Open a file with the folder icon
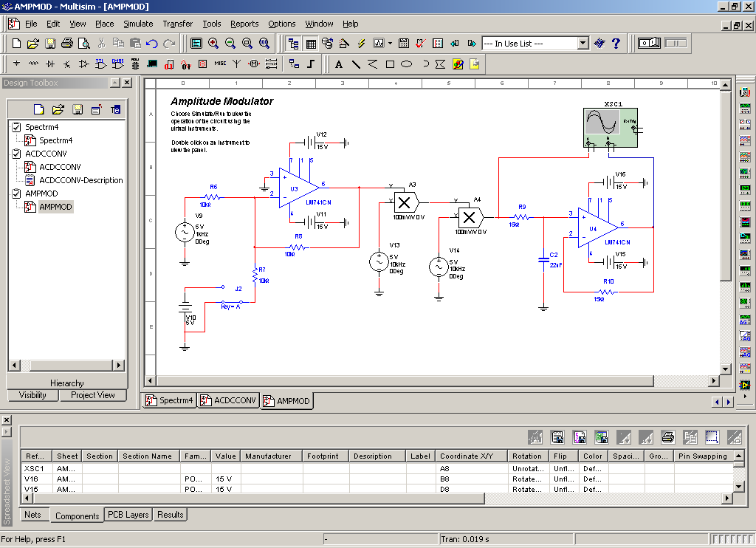The image size is (756, 548). [32, 44]
